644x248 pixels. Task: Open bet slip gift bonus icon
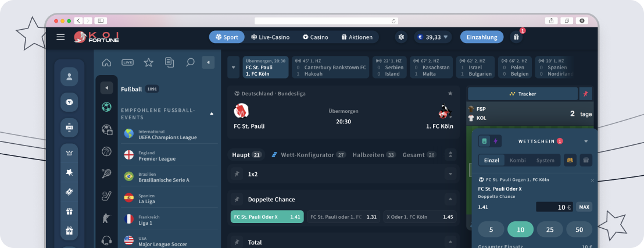coord(586,161)
